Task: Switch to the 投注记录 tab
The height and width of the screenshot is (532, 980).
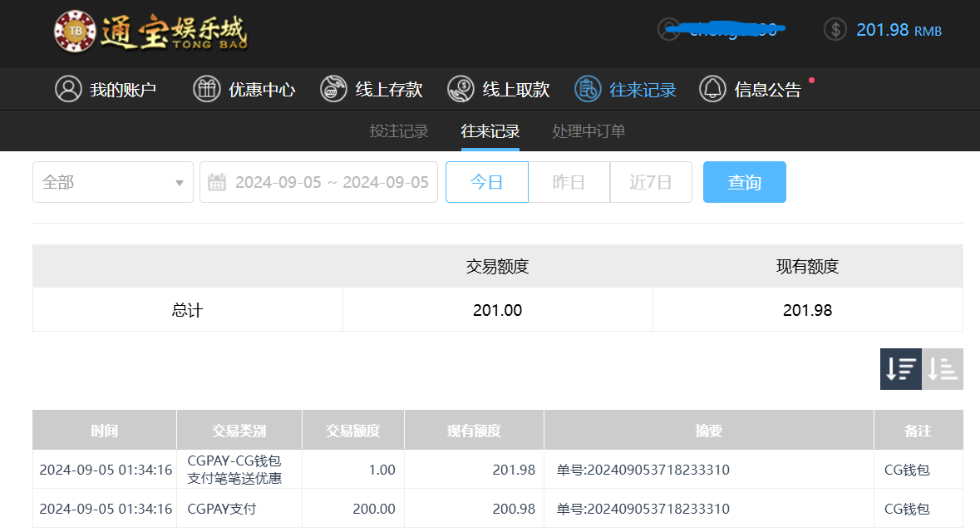Action: 398,131
